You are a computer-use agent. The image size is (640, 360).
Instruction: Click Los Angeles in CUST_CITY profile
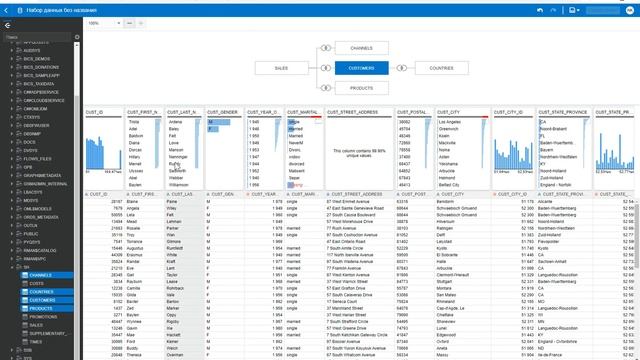coord(450,122)
